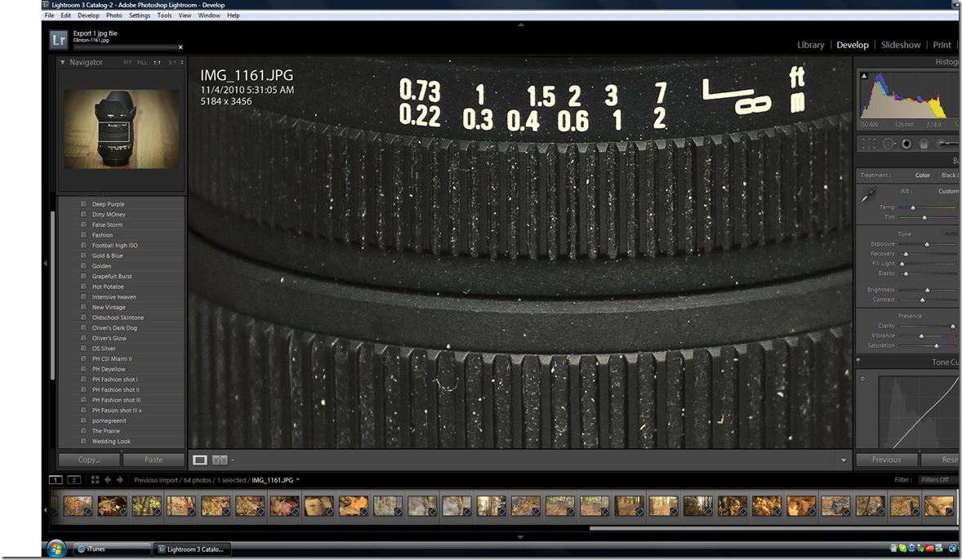
Task: Set Navigator zoom to FILL
Action: [142, 63]
